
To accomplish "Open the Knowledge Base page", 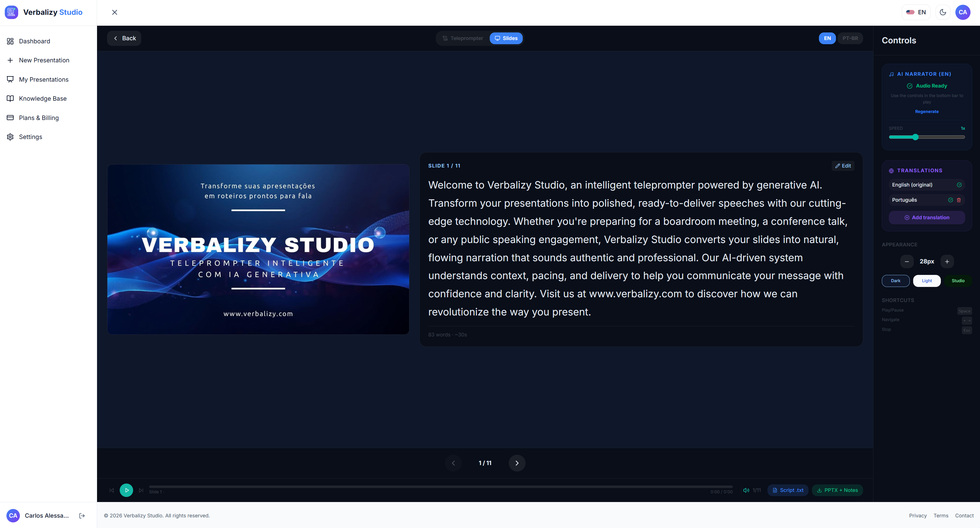I will coord(48,98).
